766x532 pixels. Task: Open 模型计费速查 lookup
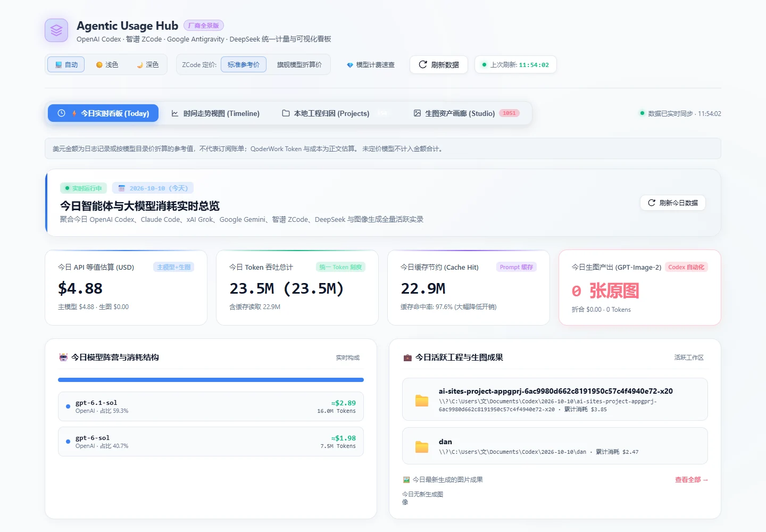point(371,65)
